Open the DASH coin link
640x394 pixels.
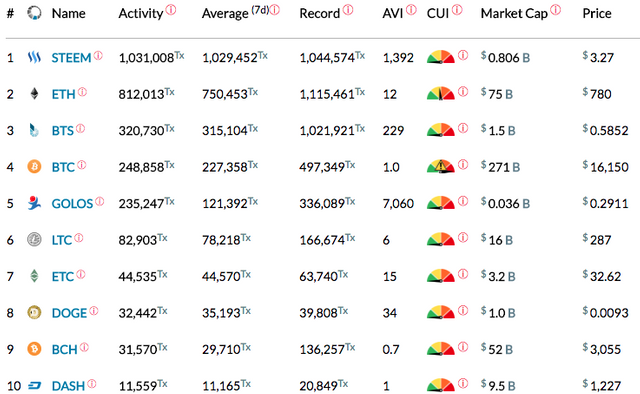click(x=68, y=386)
